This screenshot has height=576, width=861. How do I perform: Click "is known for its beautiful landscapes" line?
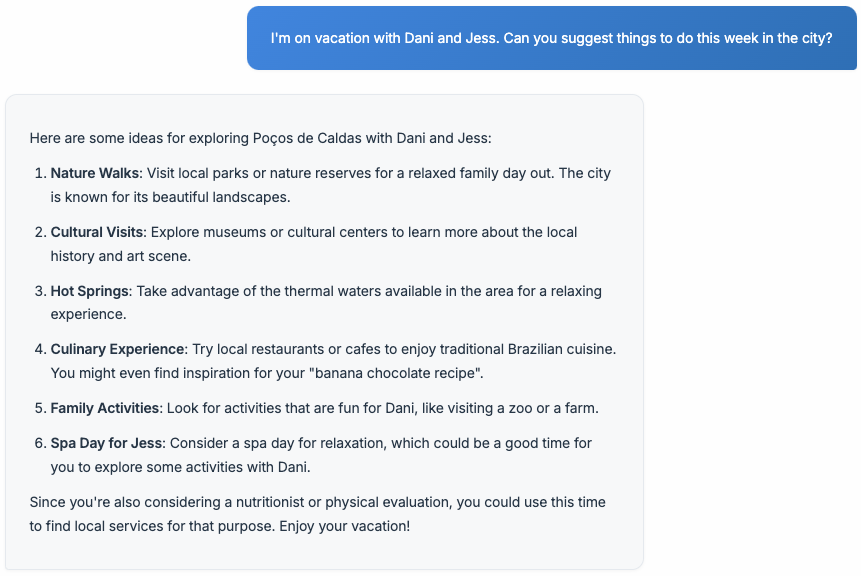click(x=170, y=197)
